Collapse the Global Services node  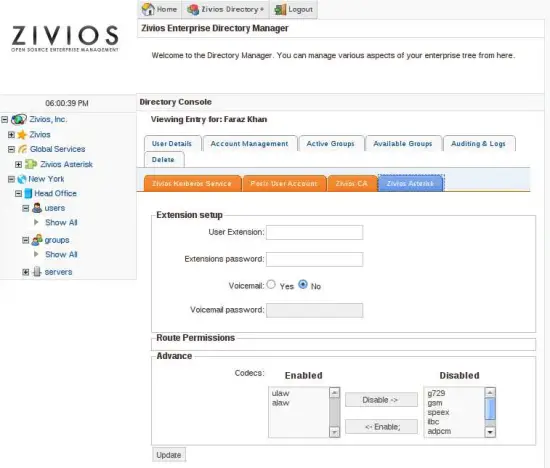click(x=11, y=149)
